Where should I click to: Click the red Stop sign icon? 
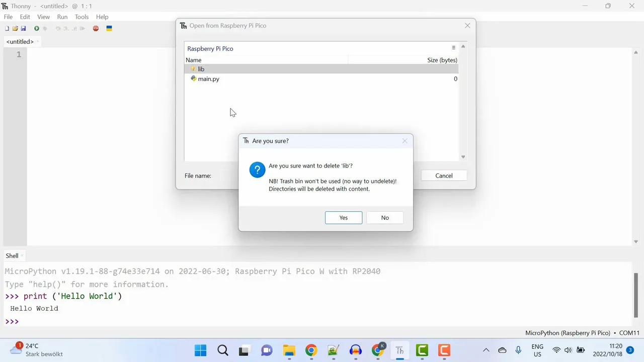point(96,29)
